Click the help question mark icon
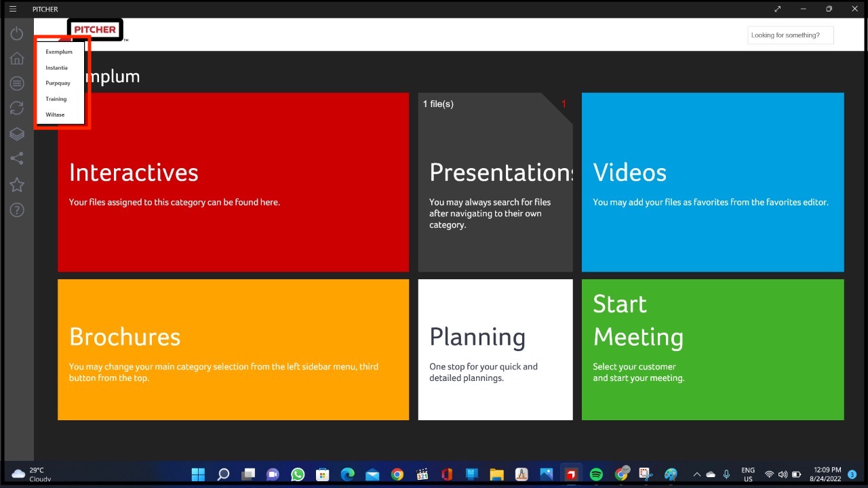The width and height of the screenshot is (868, 488). 16,209
